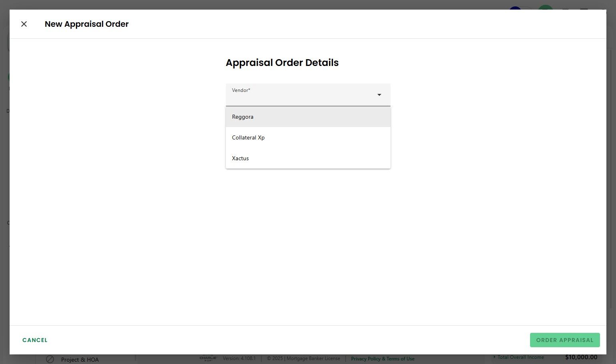Submit with the Order Appraisal button
Image resolution: width=616 pixels, height=364 pixels.
(x=565, y=340)
